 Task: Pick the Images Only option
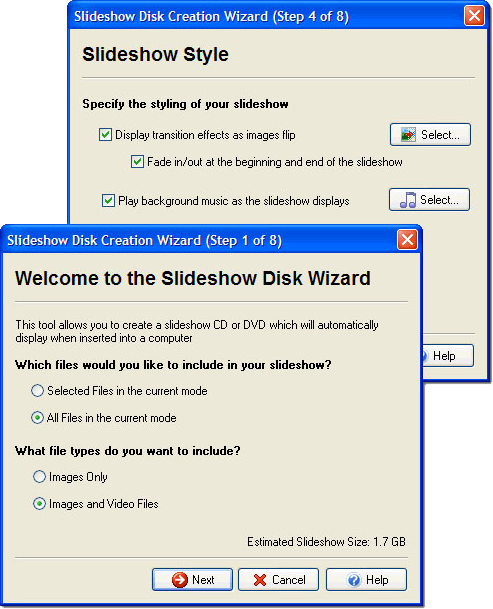[39, 477]
